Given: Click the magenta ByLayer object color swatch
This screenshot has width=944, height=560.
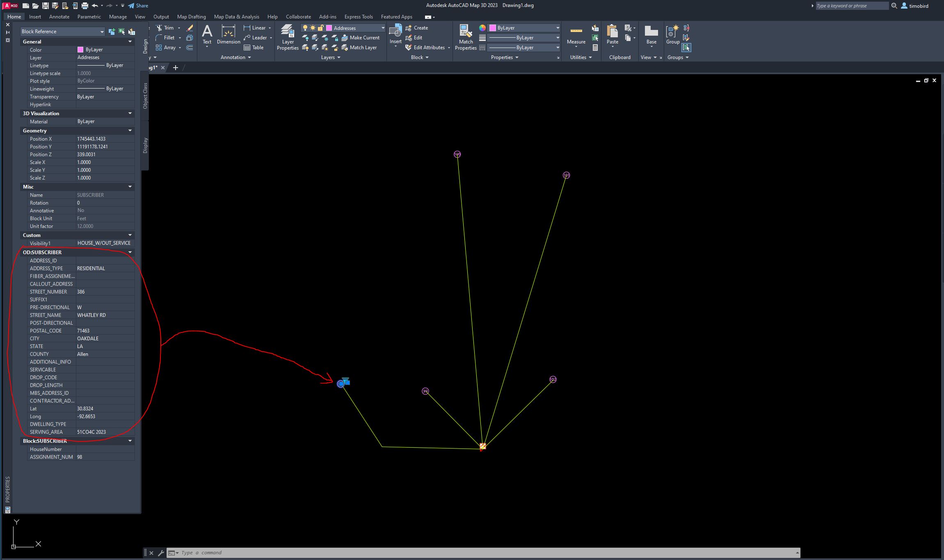Looking at the screenshot, I should click(x=493, y=28).
